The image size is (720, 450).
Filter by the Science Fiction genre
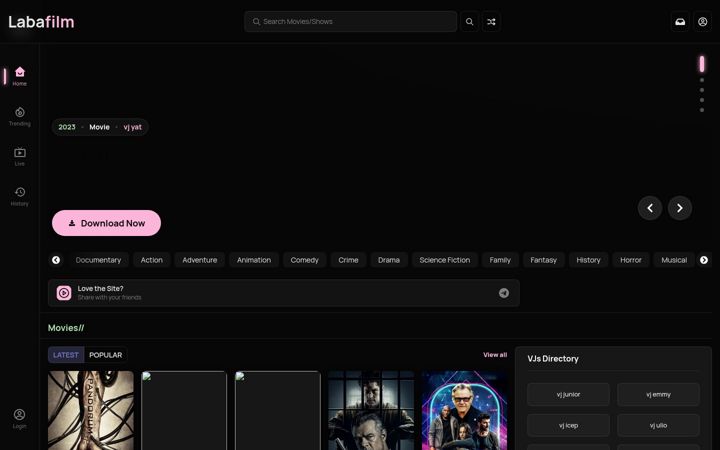pyautogui.click(x=444, y=260)
